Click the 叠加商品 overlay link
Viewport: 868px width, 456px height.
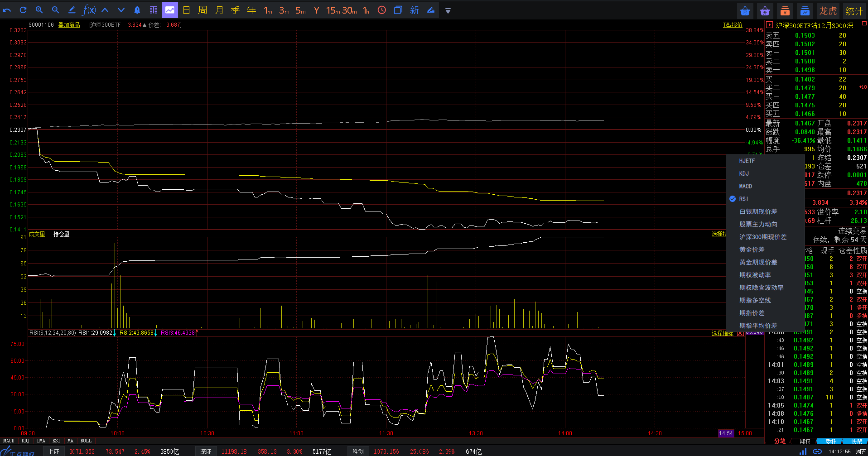pyautogui.click(x=69, y=25)
